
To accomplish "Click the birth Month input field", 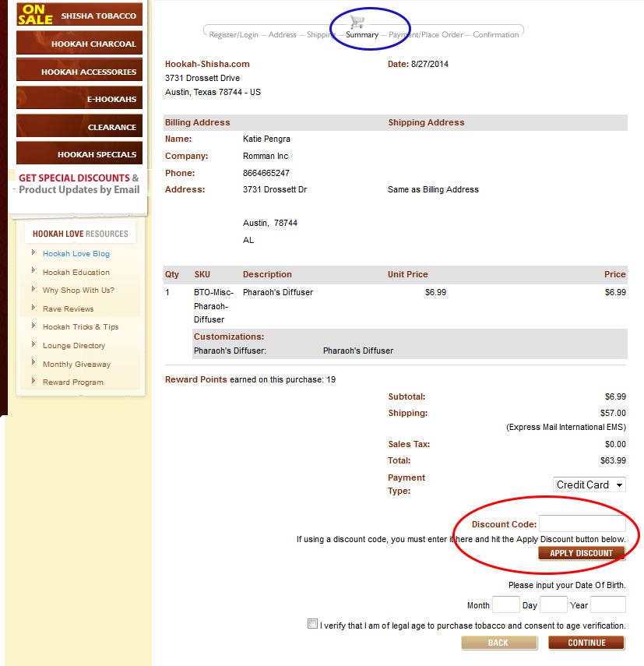I will [x=505, y=604].
